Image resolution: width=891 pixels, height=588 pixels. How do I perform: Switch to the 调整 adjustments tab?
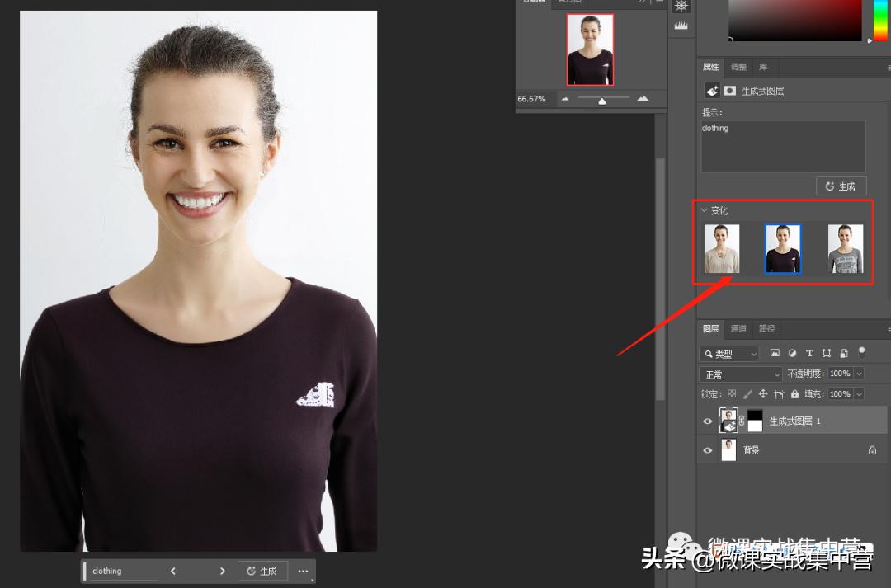pos(738,67)
